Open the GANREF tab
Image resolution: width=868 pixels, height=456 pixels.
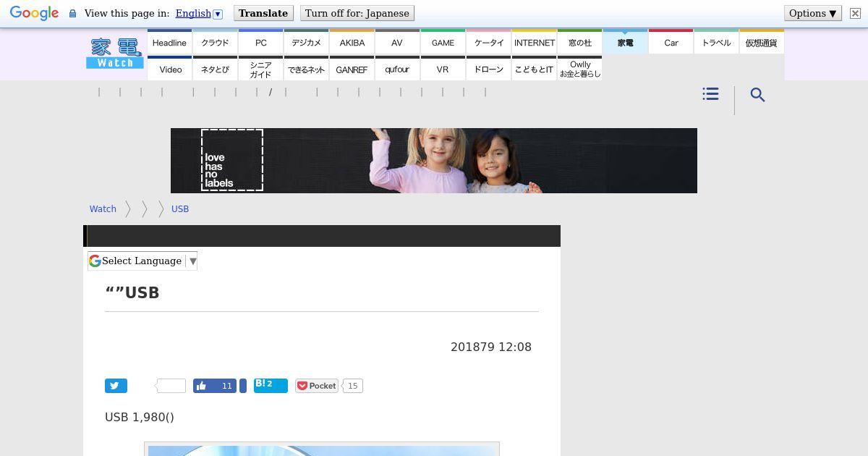pos(352,69)
